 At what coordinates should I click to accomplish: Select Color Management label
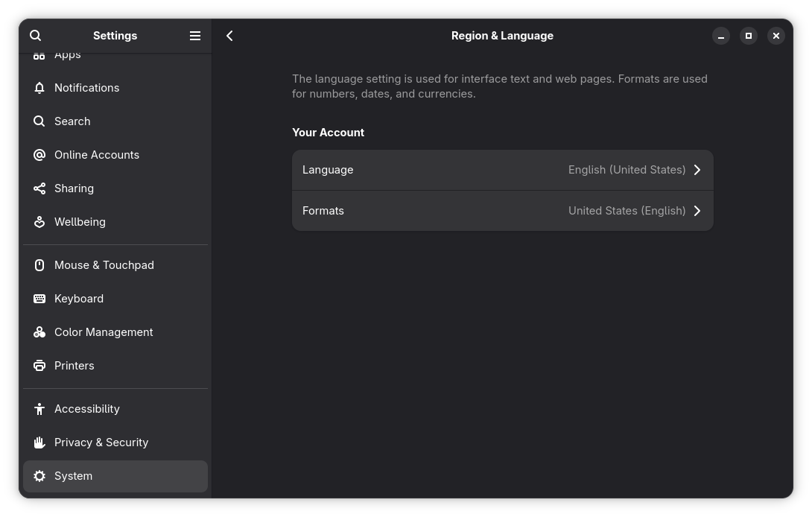104,332
